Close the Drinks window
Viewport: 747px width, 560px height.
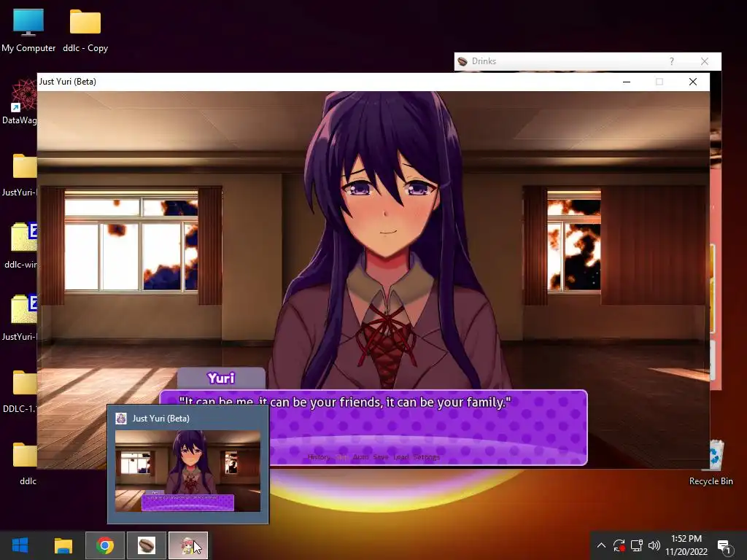pyautogui.click(x=705, y=61)
